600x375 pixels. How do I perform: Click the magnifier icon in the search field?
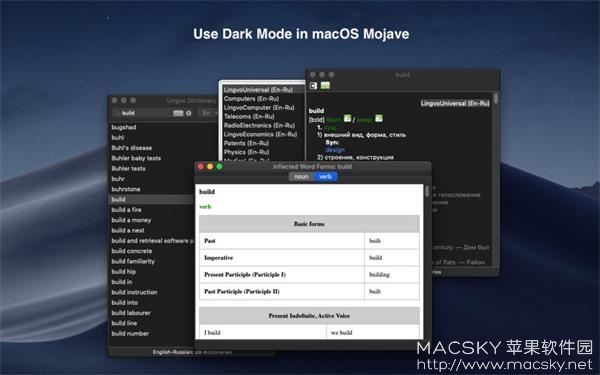click(117, 113)
